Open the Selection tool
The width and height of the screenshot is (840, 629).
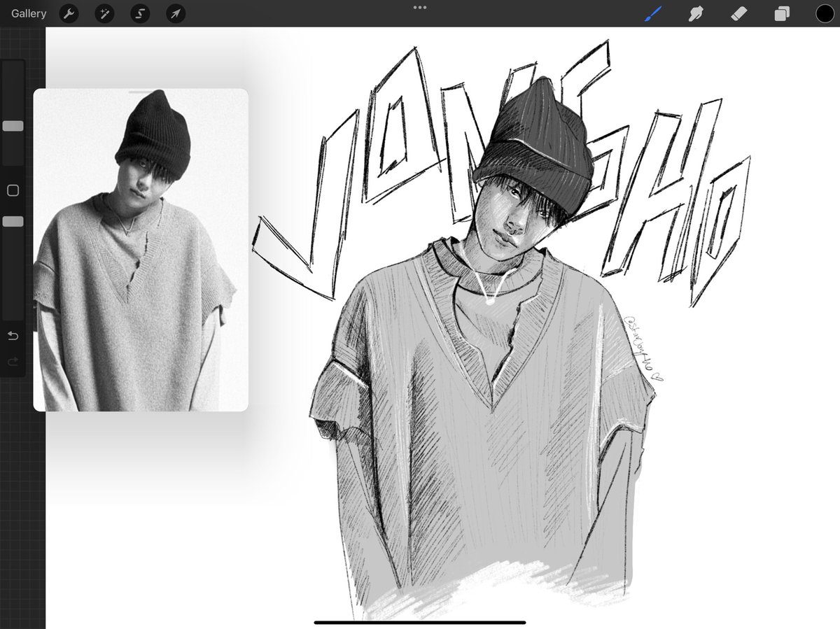(140, 13)
